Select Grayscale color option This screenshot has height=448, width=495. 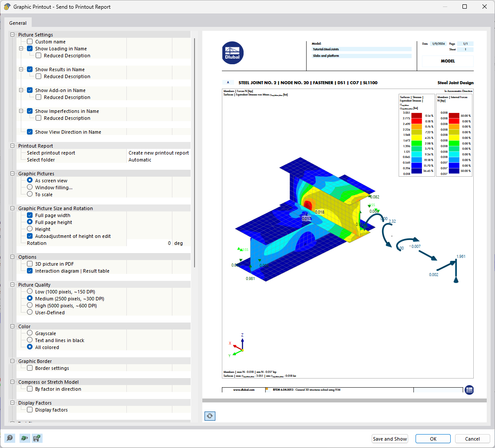pyautogui.click(x=30, y=333)
